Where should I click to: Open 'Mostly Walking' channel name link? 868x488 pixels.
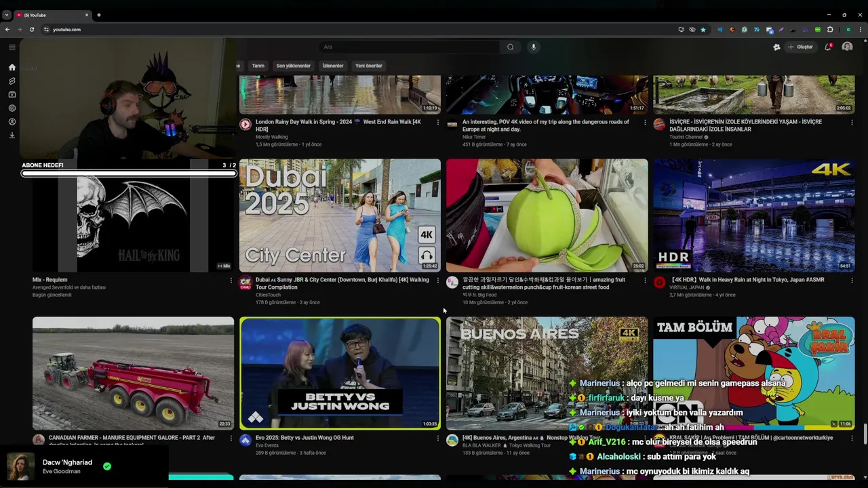click(x=271, y=137)
